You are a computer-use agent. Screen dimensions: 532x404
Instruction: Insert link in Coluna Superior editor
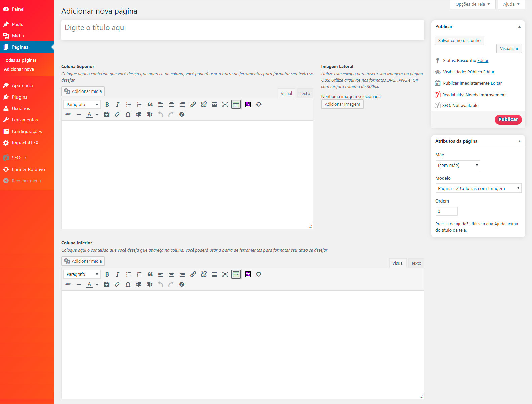point(193,104)
